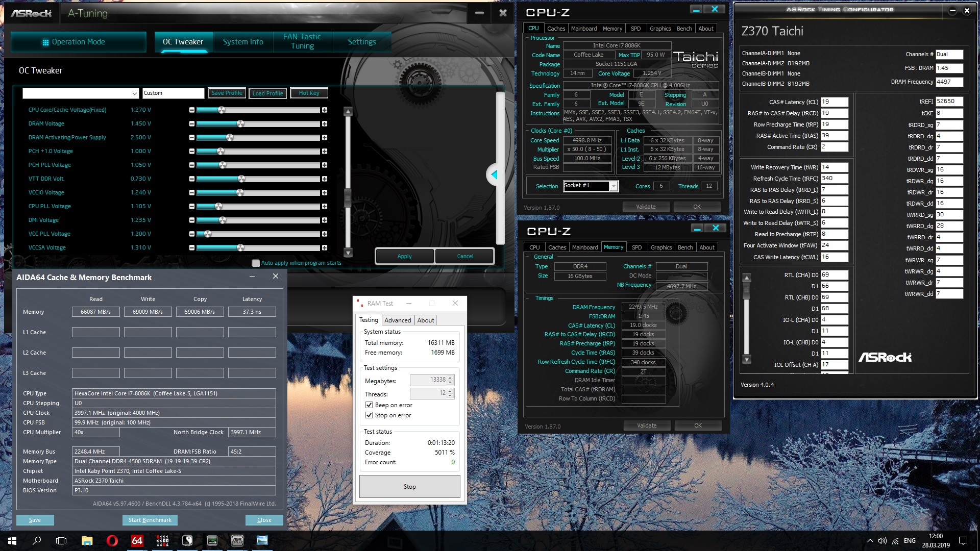Click plus icon for CPU Core/Cache Voltage

coord(325,110)
